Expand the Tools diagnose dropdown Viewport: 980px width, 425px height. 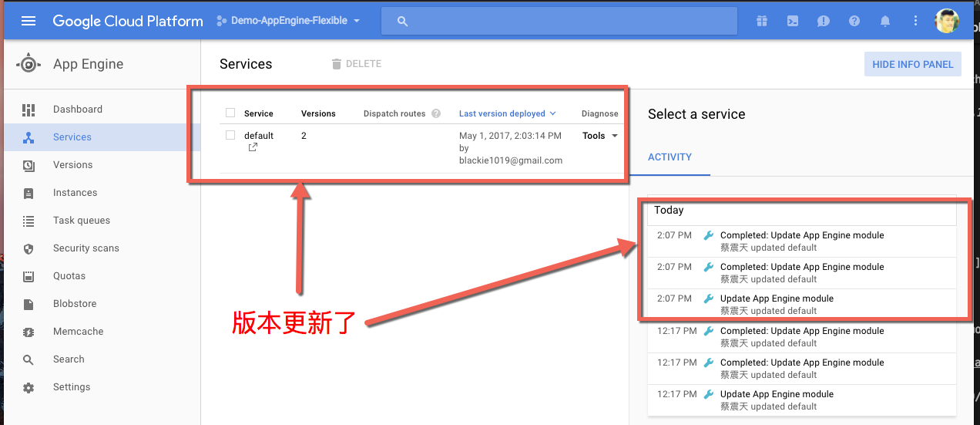(600, 136)
